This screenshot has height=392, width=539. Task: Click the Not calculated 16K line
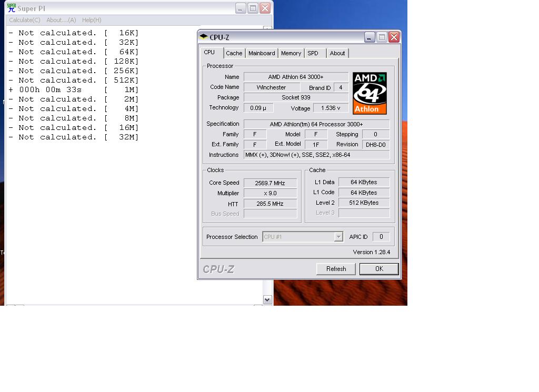[74, 33]
